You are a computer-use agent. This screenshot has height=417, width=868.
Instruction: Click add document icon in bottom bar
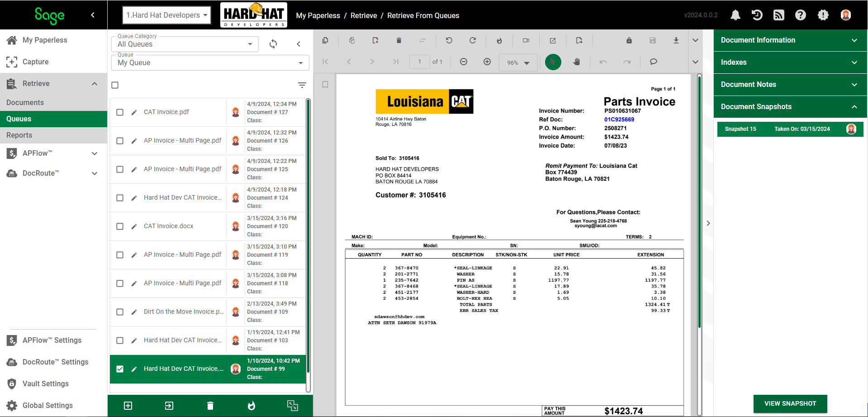click(128, 406)
